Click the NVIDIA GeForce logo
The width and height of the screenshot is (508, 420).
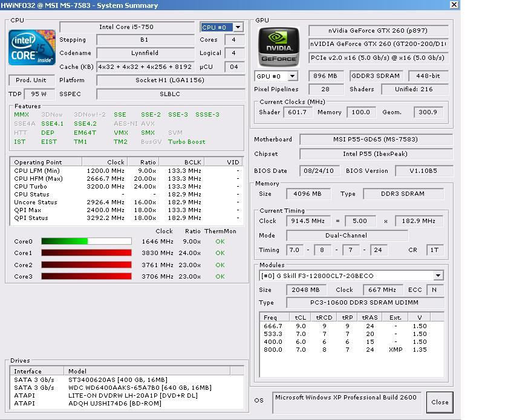[x=279, y=47]
